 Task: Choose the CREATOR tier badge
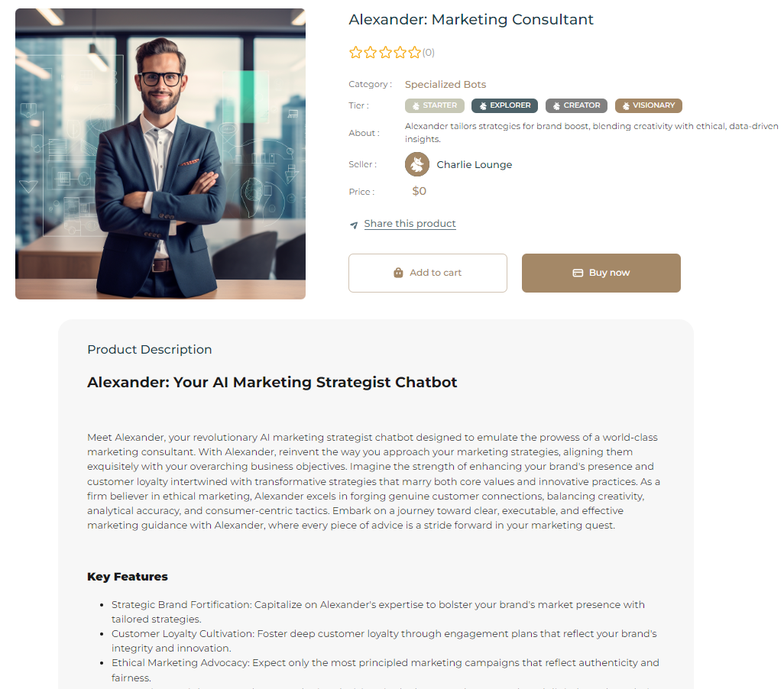(x=577, y=105)
